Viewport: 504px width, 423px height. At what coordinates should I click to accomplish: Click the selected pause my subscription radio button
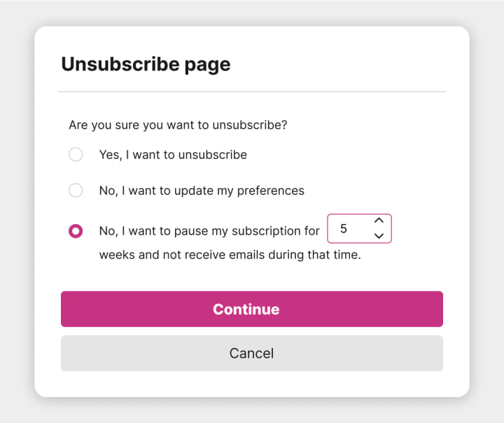click(x=76, y=231)
